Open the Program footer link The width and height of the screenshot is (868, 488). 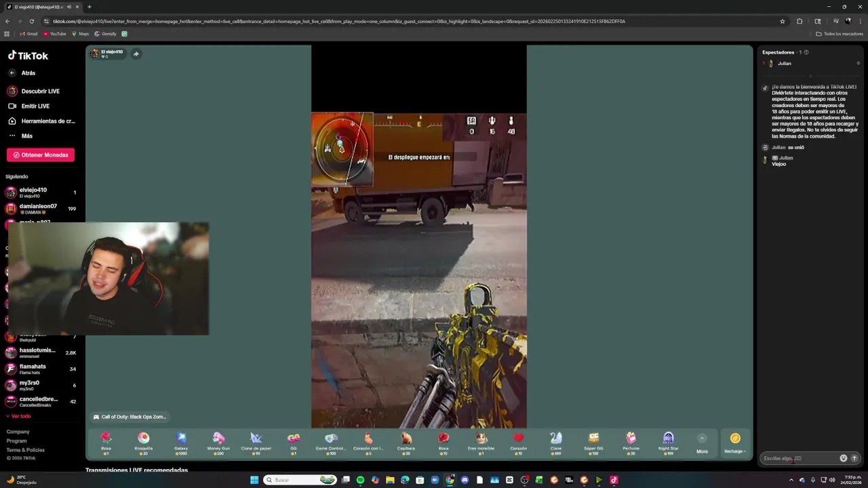point(16,441)
